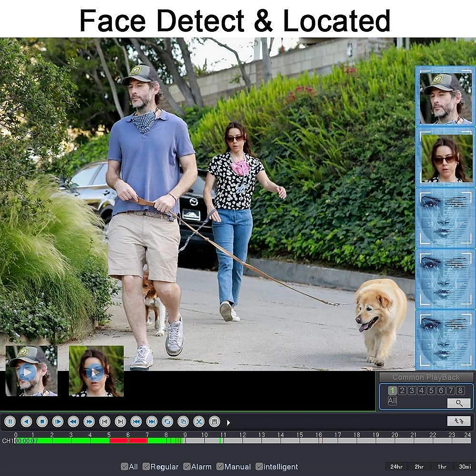Activate fast forward playback
This screenshot has height=476, width=476.
tap(89, 422)
